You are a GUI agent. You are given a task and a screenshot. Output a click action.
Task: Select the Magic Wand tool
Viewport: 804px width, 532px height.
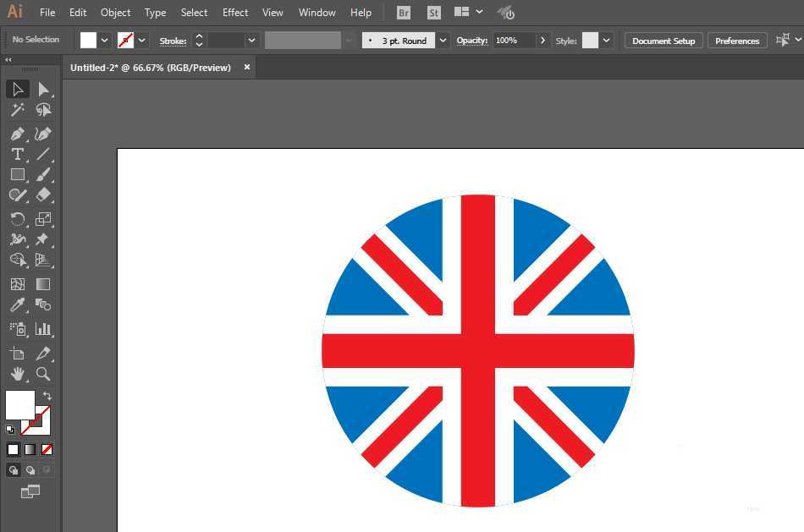pyautogui.click(x=17, y=110)
